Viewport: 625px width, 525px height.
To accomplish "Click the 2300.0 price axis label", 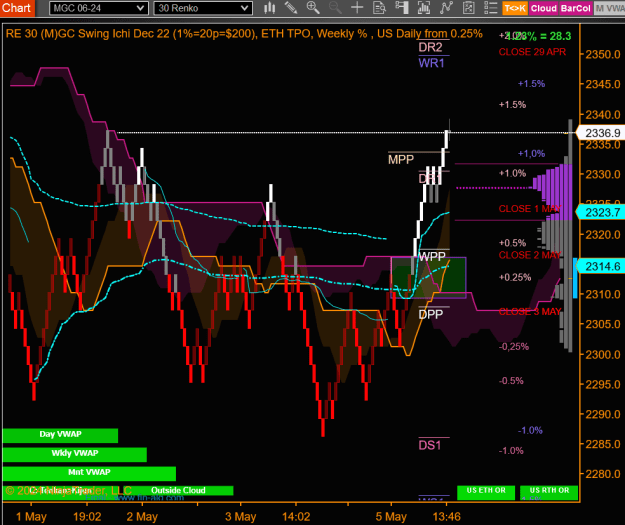I will point(603,354).
